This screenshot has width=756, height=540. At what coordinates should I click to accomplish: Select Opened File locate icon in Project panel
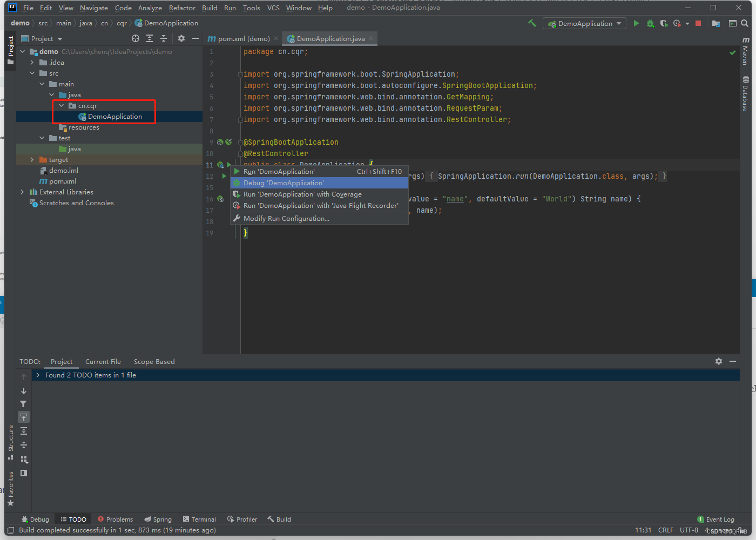(x=136, y=38)
